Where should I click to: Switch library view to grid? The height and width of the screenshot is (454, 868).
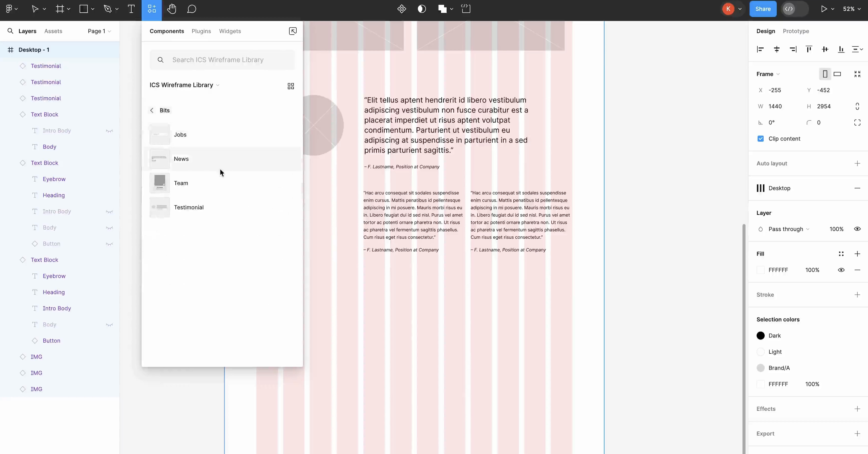tap(290, 86)
